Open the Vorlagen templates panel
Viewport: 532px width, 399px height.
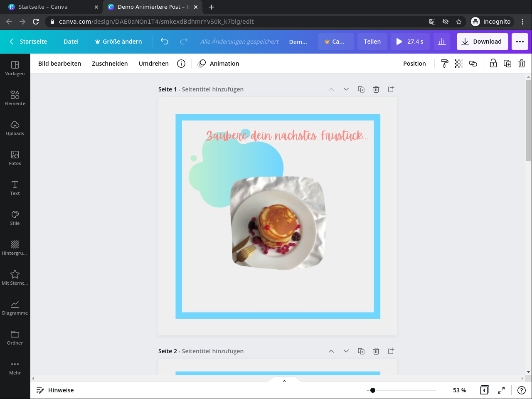click(x=15, y=68)
